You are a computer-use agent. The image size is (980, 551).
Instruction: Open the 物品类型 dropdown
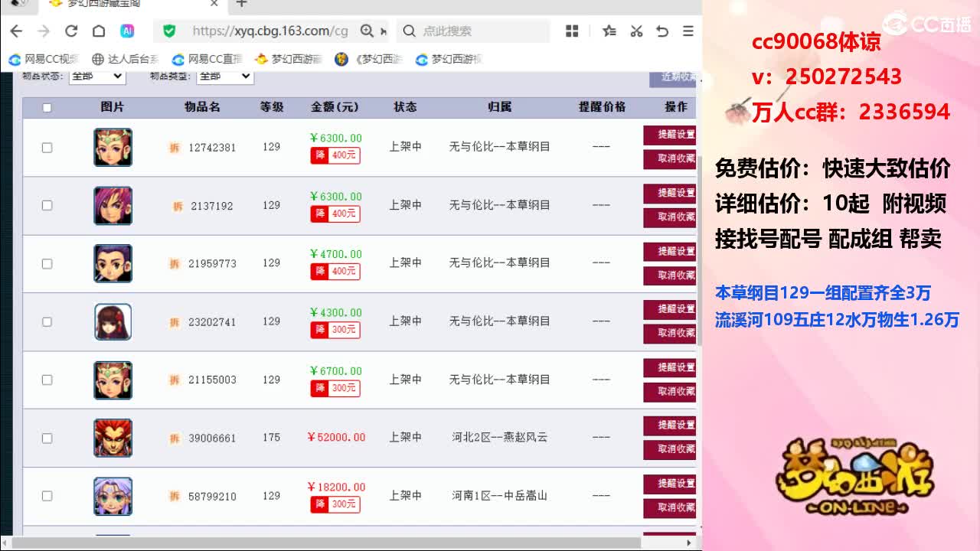(225, 76)
